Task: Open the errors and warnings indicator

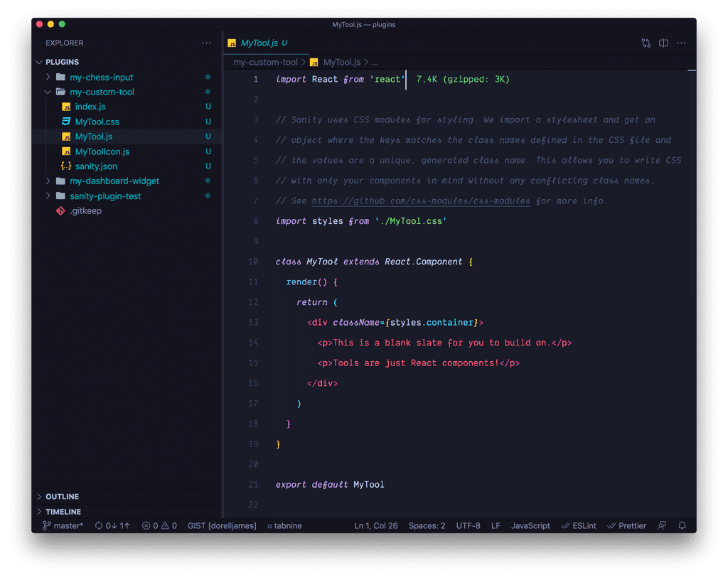Action: click(x=159, y=525)
